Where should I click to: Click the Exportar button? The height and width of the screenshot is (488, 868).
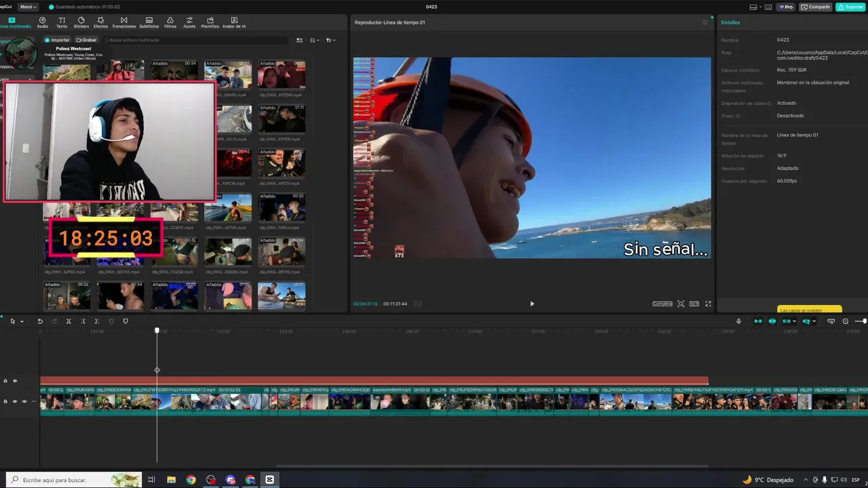point(850,7)
